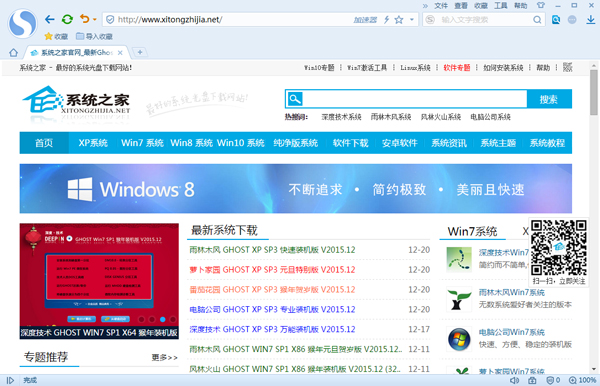
Task: Click the blue 搜索 button
Action: coord(549,99)
